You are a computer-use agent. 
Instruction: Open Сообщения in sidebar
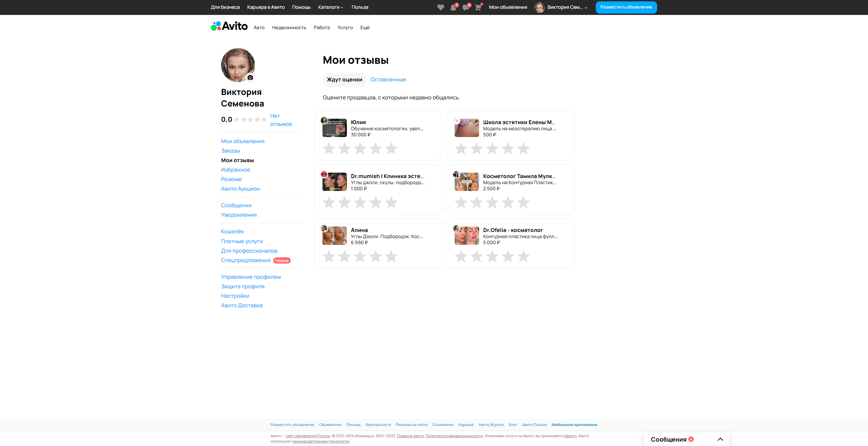[x=236, y=205]
